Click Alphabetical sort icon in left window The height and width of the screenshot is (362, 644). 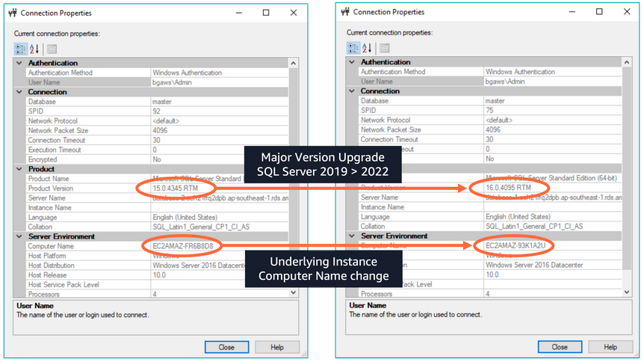(x=34, y=49)
